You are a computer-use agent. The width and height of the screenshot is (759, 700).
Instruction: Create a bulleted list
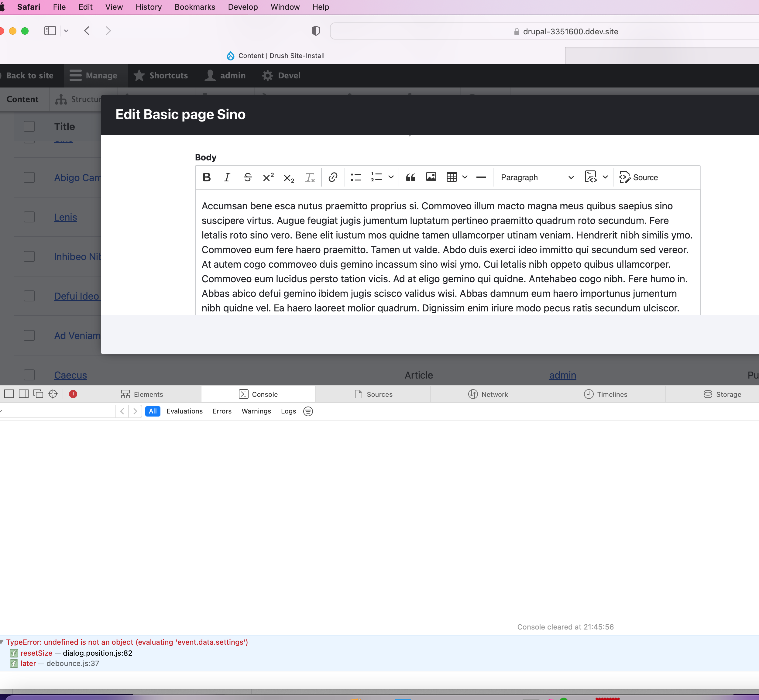point(355,177)
